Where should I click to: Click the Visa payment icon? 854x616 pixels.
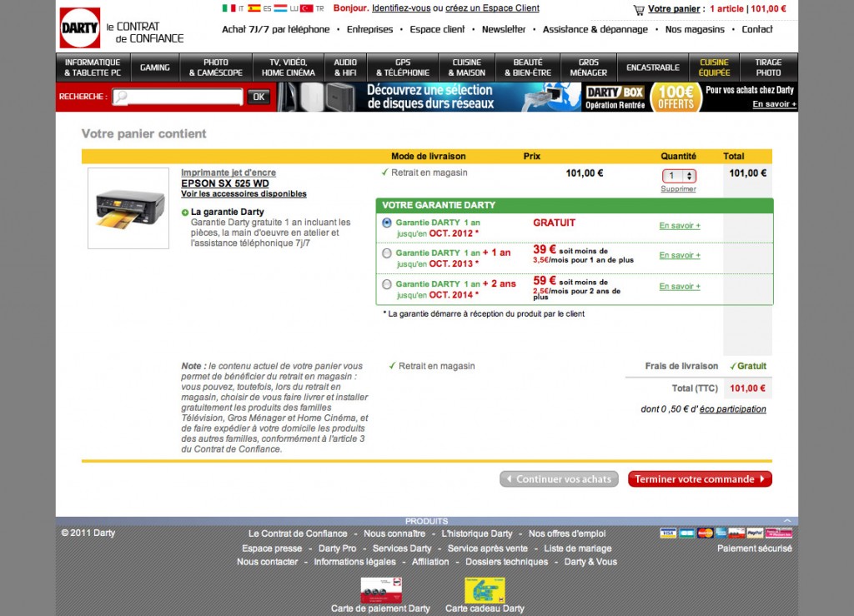tap(668, 533)
